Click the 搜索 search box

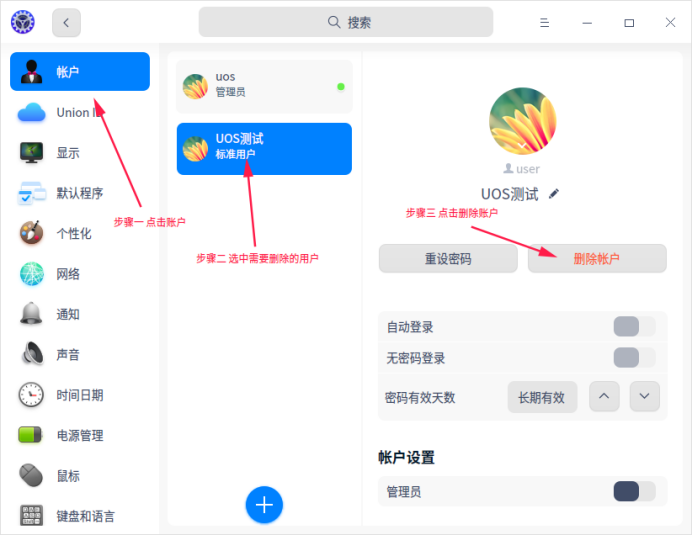pos(346,22)
